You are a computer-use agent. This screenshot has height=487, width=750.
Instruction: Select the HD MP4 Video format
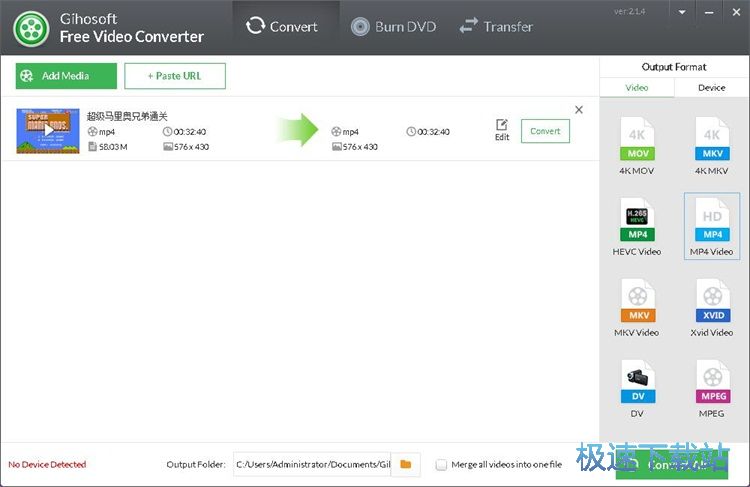click(x=712, y=226)
